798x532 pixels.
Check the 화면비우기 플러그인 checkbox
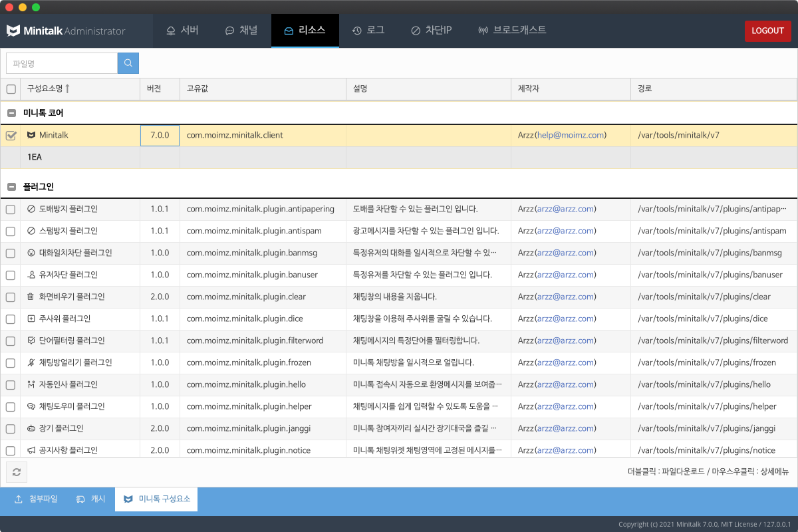click(11, 297)
